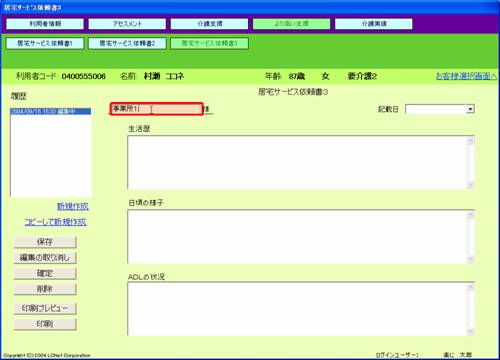Click the 新規作成 link
This screenshot has height=360, width=500.
(x=73, y=206)
